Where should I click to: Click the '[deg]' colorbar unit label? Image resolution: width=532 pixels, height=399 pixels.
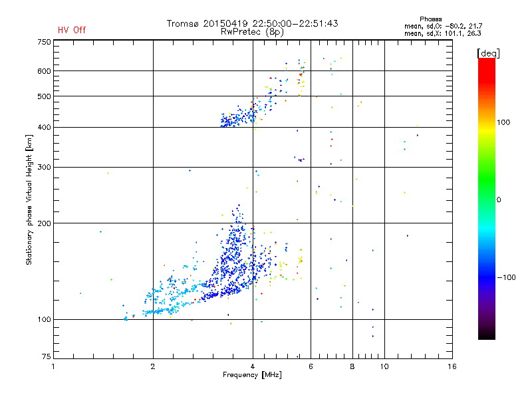click(x=488, y=53)
